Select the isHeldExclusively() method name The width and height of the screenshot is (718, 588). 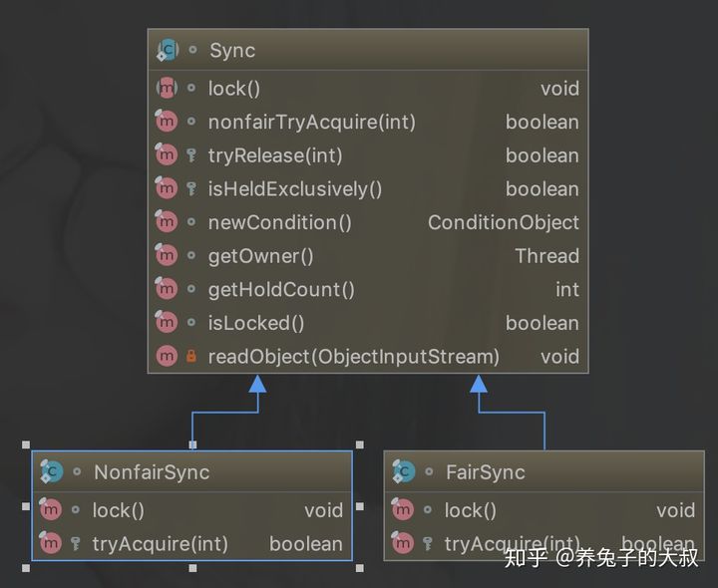point(295,189)
